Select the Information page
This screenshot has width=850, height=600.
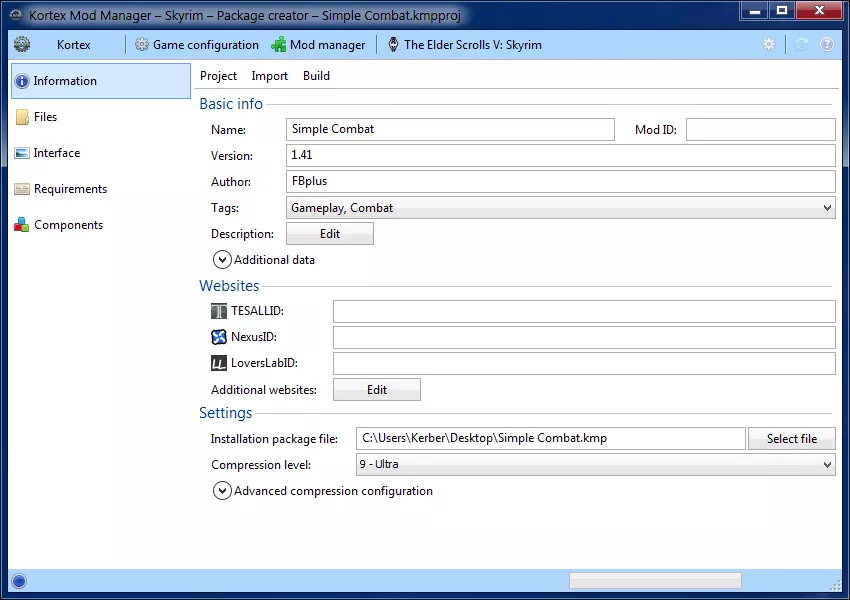[101, 81]
